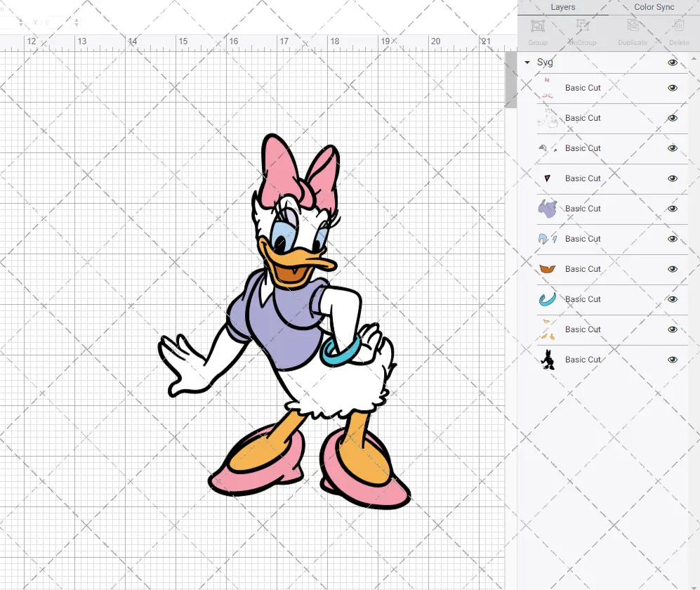Hide the white body Basic Cut layer

click(673, 119)
